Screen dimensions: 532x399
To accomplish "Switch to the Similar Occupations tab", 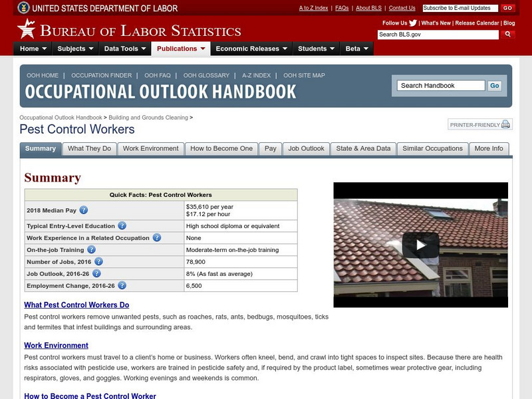I will tap(433, 148).
